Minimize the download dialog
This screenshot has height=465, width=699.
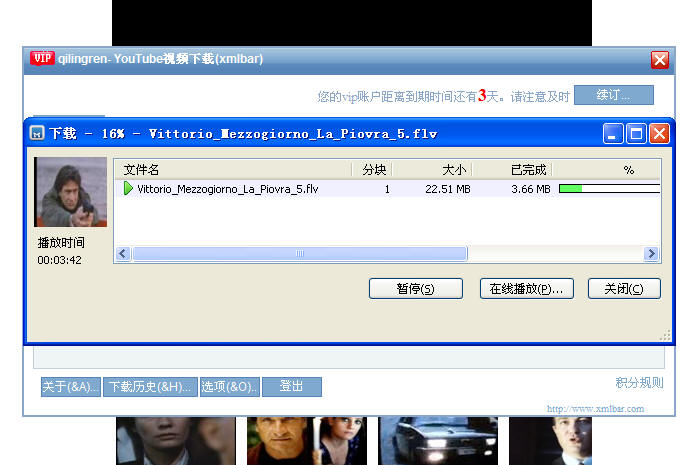[x=613, y=133]
